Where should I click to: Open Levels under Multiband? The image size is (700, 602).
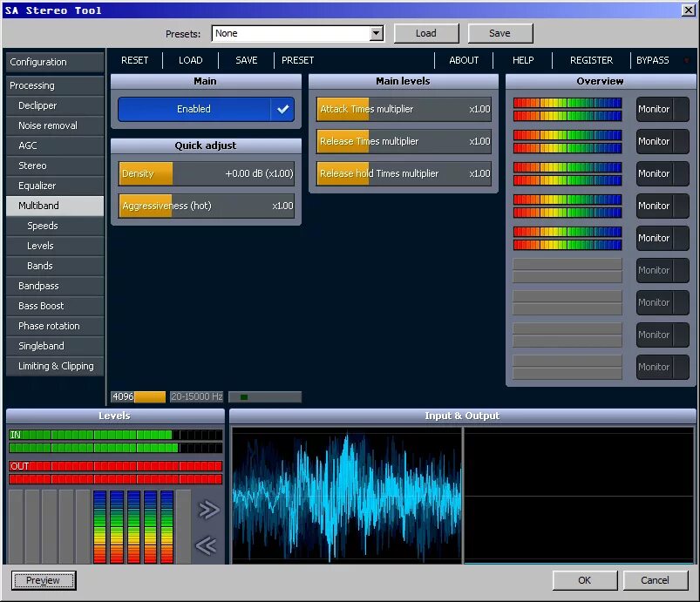tap(55, 246)
